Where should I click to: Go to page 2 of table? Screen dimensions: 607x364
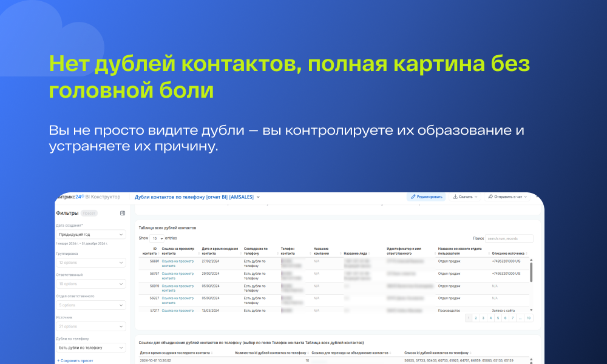point(476,318)
